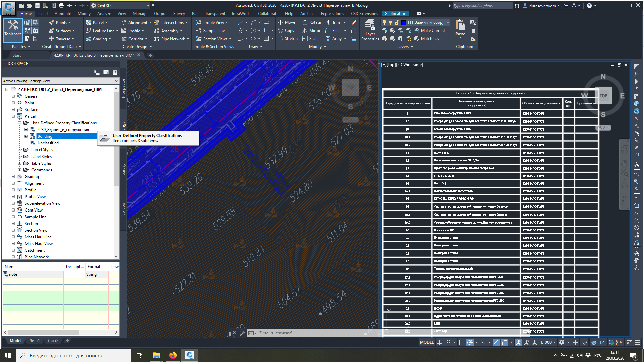The image size is (644, 362).
Task: Open the Toolspace palette button
Action: click(13, 28)
